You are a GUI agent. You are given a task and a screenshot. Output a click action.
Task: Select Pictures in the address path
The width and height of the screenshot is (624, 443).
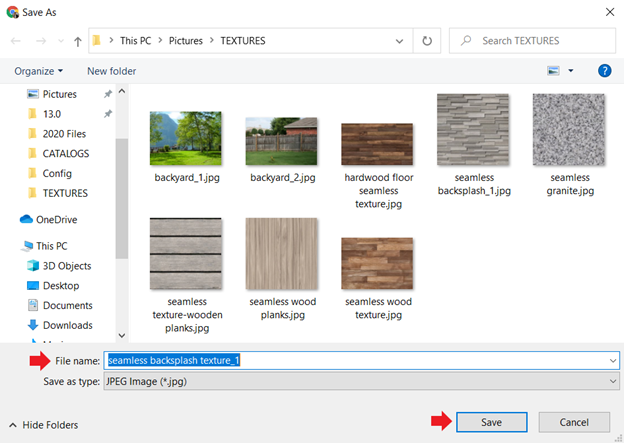click(185, 41)
